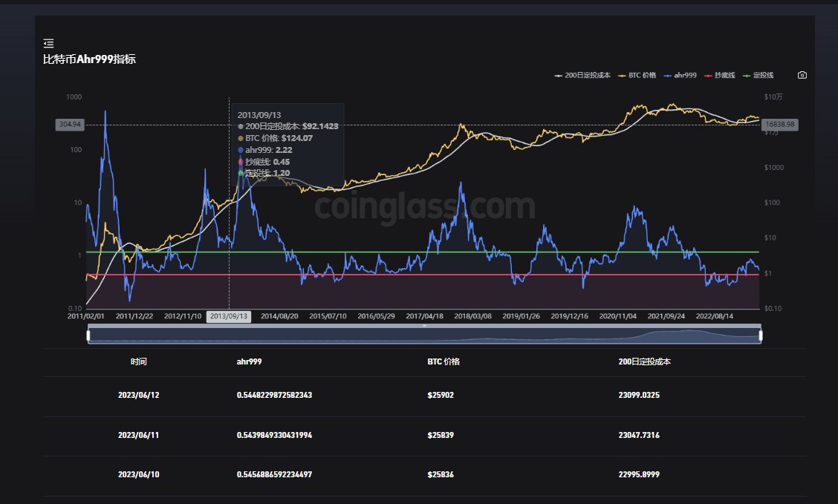Image resolution: width=838 pixels, height=504 pixels.
Task: Click the 2017/04/18 x-axis date label
Action: click(424, 317)
